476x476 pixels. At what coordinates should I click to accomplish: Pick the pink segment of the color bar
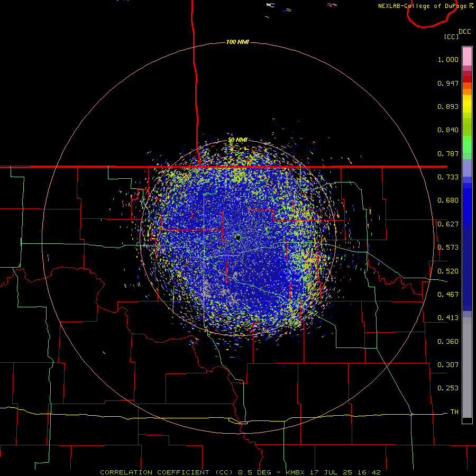click(x=467, y=57)
